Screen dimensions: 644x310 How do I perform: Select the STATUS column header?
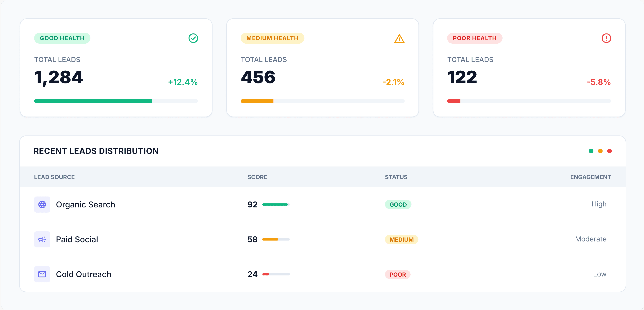click(x=396, y=177)
